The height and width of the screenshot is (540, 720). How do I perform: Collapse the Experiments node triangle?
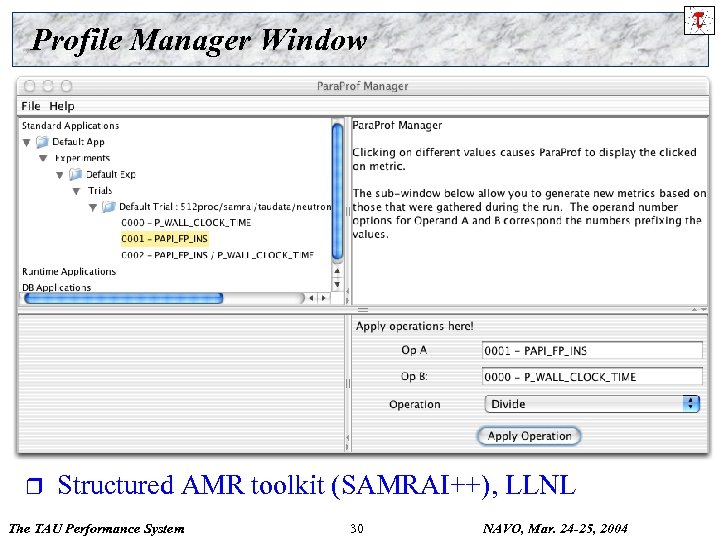pos(43,158)
